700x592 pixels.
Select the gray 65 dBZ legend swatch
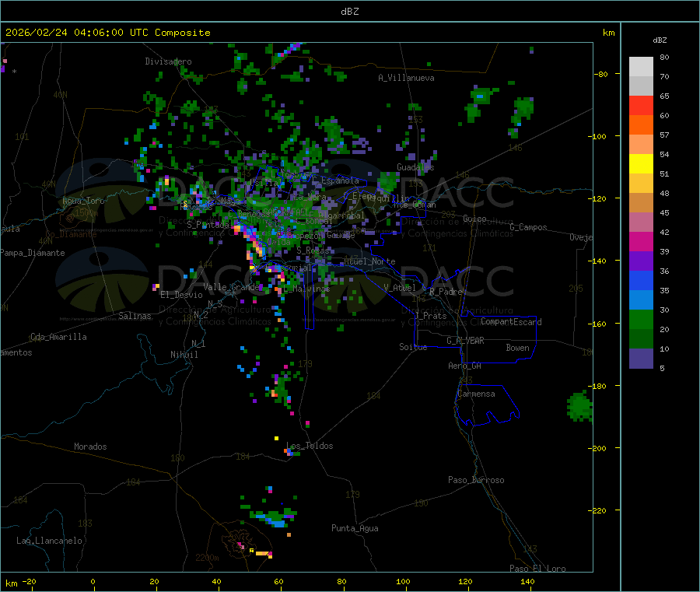click(641, 86)
